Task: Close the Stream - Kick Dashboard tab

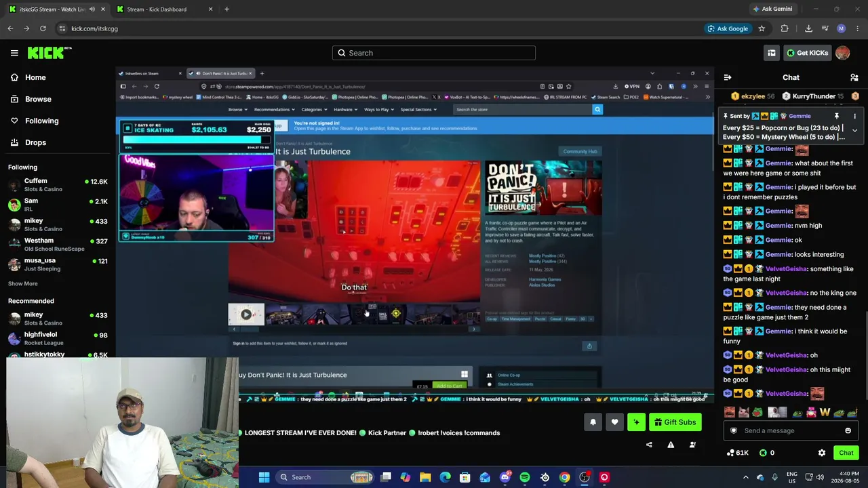Action: 210,9
